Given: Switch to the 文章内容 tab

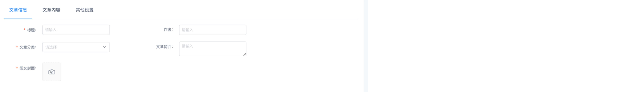Looking at the screenshot, I should [51, 10].
